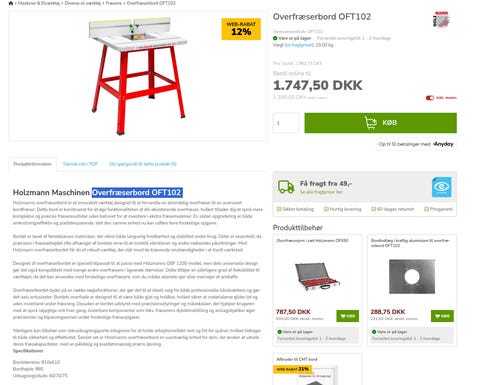Open the question about this product tab

click(x=143, y=164)
